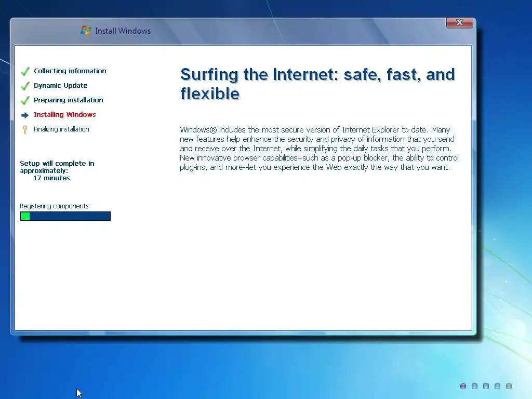The width and height of the screenshot is (532, 399).
Task: Click the third slide indicator square
Action: [486, 386]
